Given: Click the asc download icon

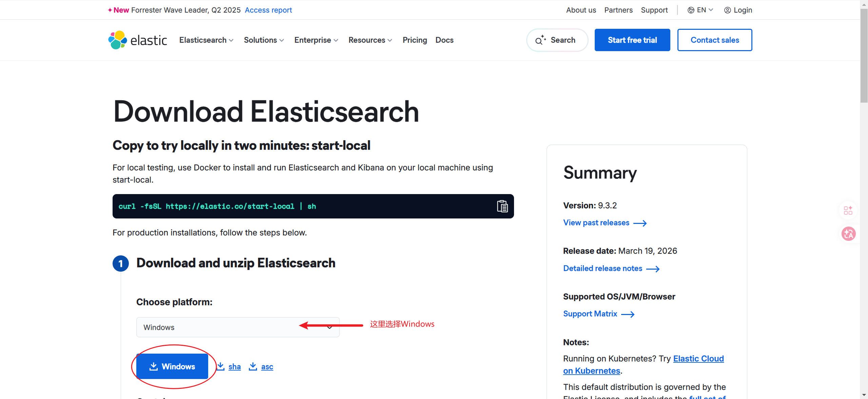Looking at the screenshot, I should click(253, 366).
